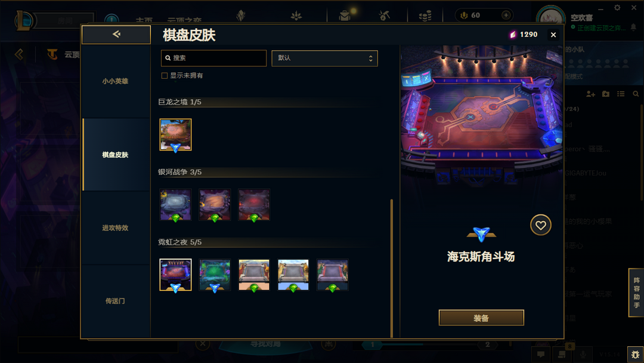Viewport: 644px width, 363px height.
Task: Click the 装备 equip button
Action: click(481, 318)
